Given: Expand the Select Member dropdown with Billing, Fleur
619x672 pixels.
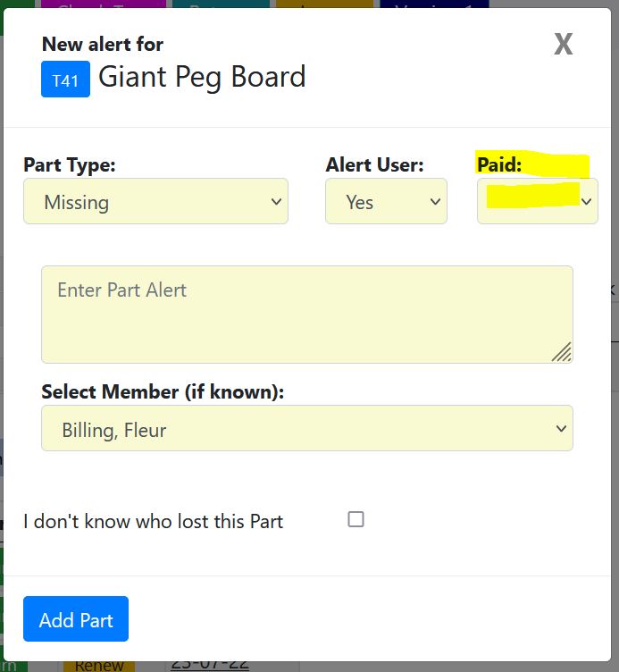Looking at the screenshot, I should click(x=306, y=429).
